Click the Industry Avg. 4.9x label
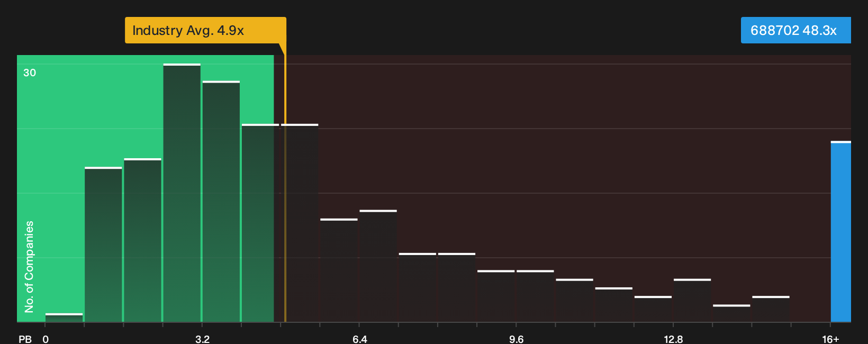The image size is (868, 344). click(205, 30)
